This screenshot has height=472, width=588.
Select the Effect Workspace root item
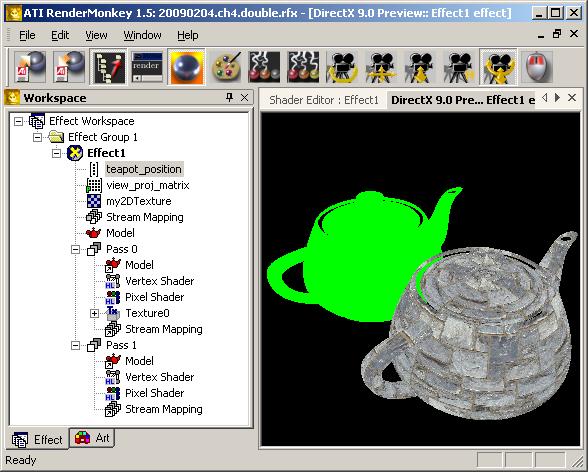click(x=92, y=121)
